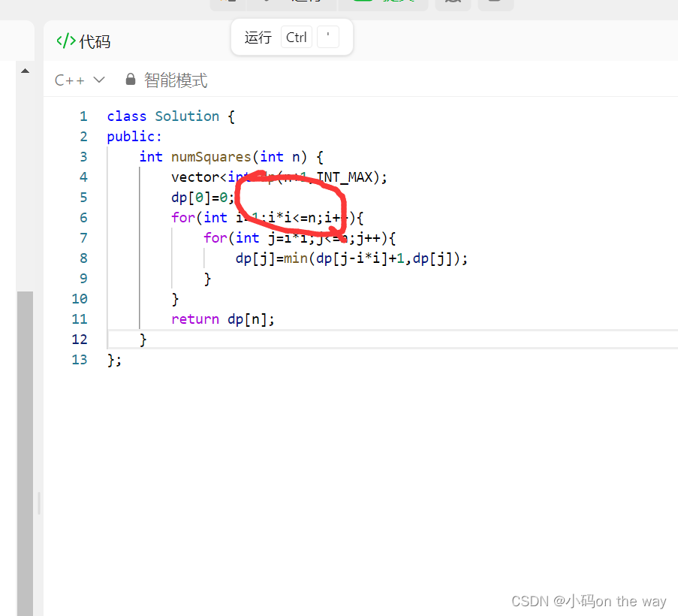Click the Ctrl key badge in the tooltip
The height and width of the screenshot is (616, 678).
(x=296, y=36)
